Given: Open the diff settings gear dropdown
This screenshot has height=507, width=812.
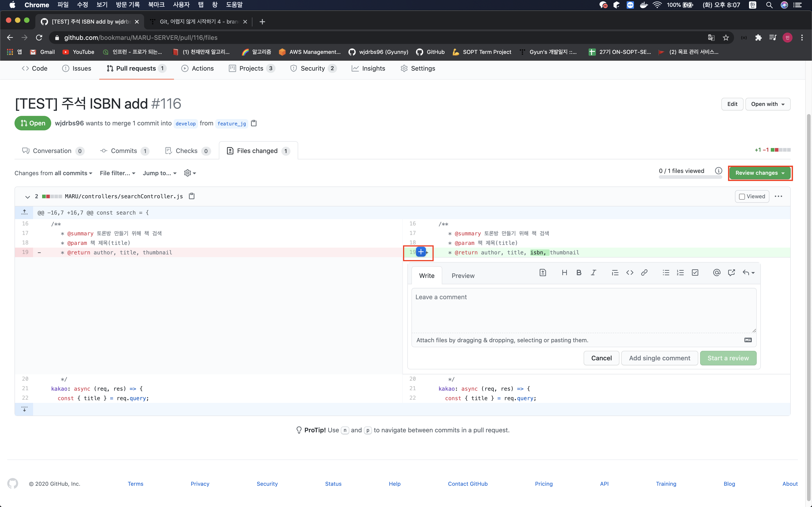Looking at the screenshot, I should [x=190, y=173].
